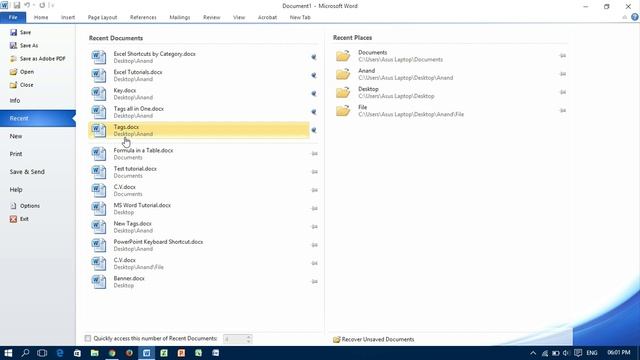The height and width of the screenshot is (360, 640).
Task: Open C.V.docx located in Desktop\Anand\File
Action: coord(199,263)
